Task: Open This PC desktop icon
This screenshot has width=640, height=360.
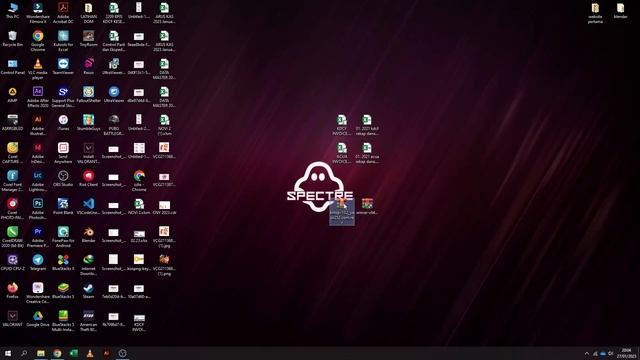Action: tap(13, 11)
